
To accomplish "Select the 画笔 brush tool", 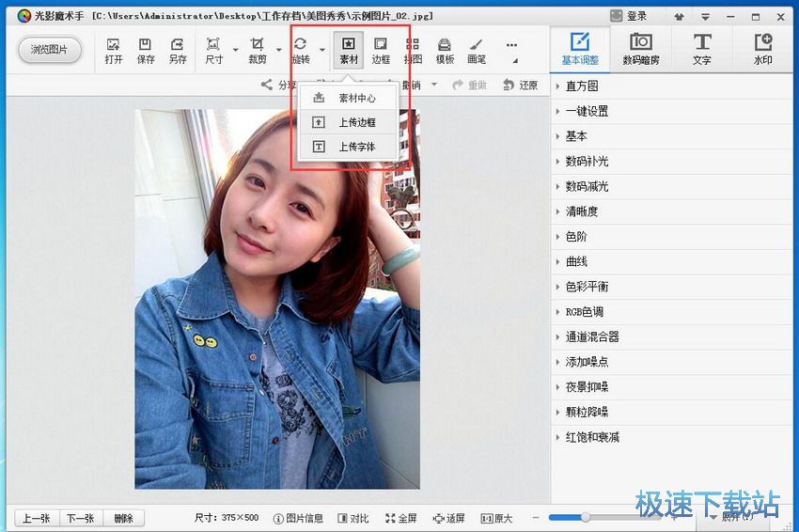I will tap(477, 51).
